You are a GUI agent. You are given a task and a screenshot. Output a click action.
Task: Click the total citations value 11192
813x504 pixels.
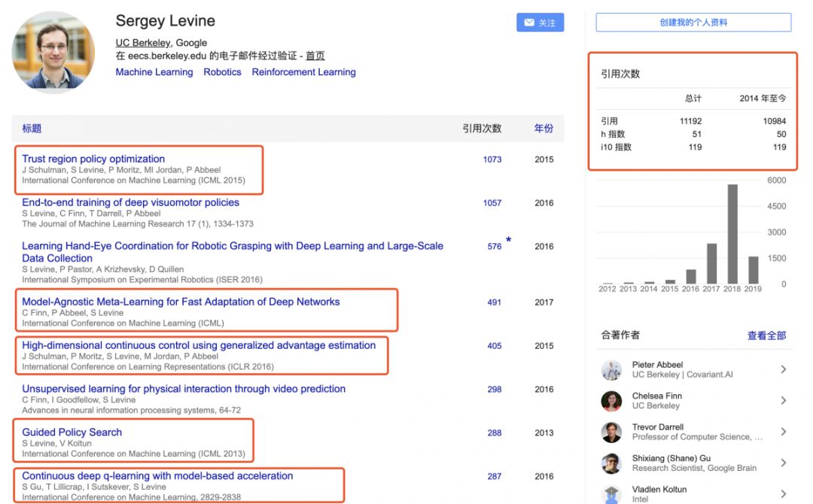690,121
